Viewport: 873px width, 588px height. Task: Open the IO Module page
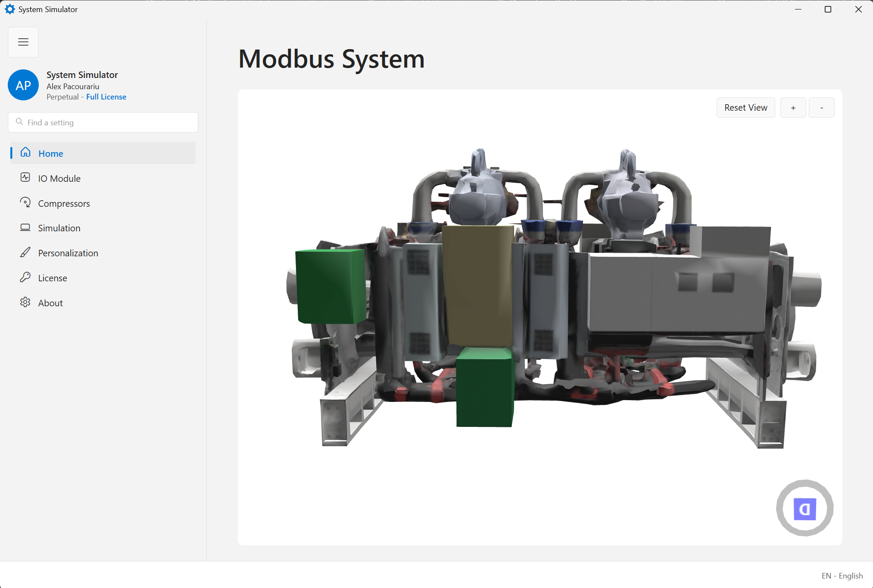pos(59,178)
